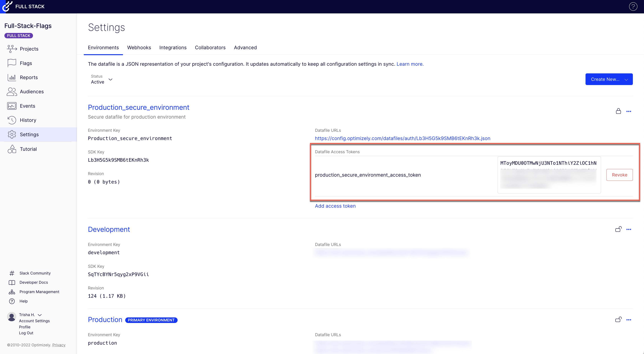Open the Create New dropdown button

click(609, 79)
